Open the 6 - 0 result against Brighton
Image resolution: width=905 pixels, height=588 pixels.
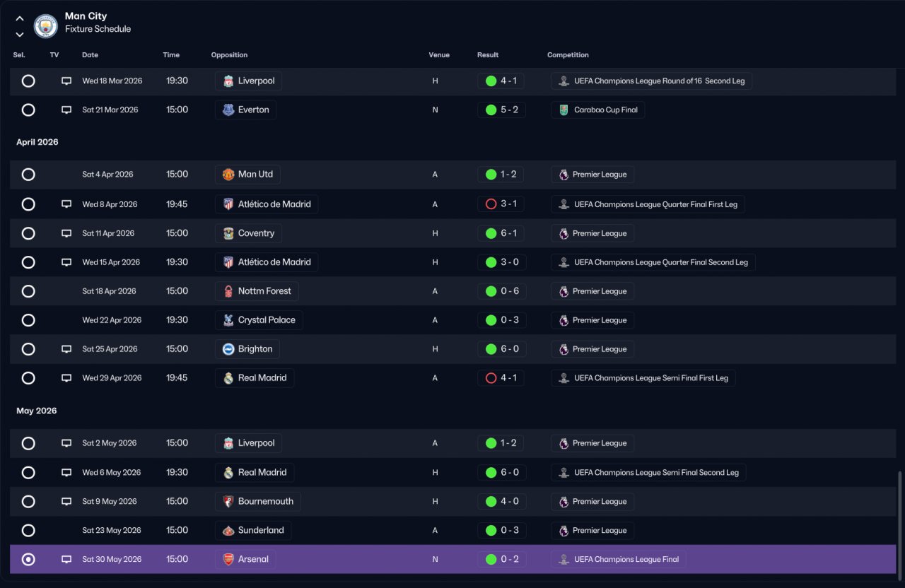[501, 349]
